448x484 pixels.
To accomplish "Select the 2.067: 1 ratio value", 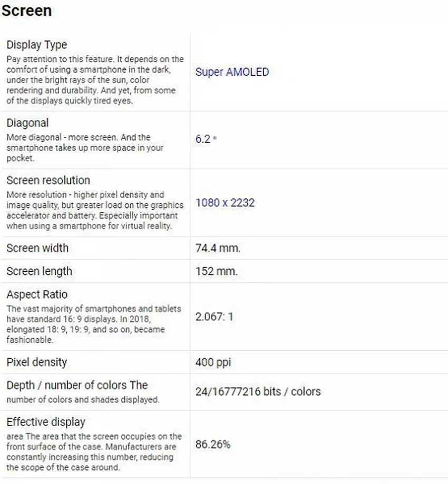I will pyautogui.click(x=214, y=317).
